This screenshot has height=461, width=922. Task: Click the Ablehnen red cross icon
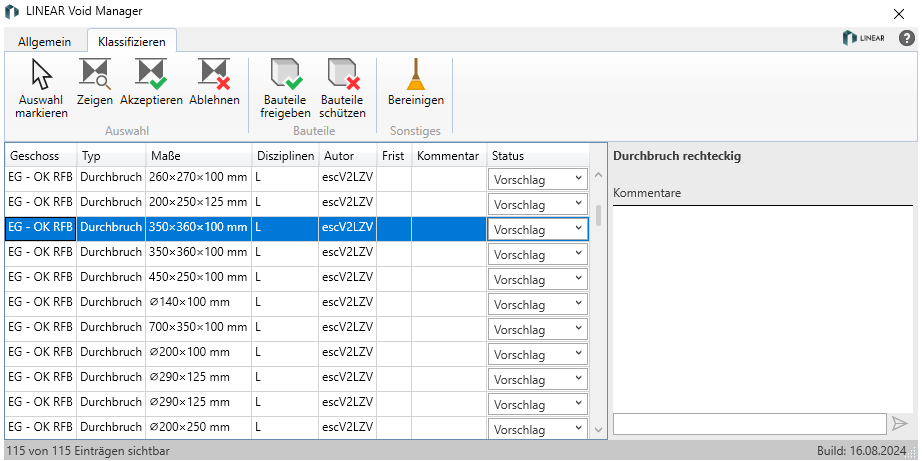click(214, 74)
